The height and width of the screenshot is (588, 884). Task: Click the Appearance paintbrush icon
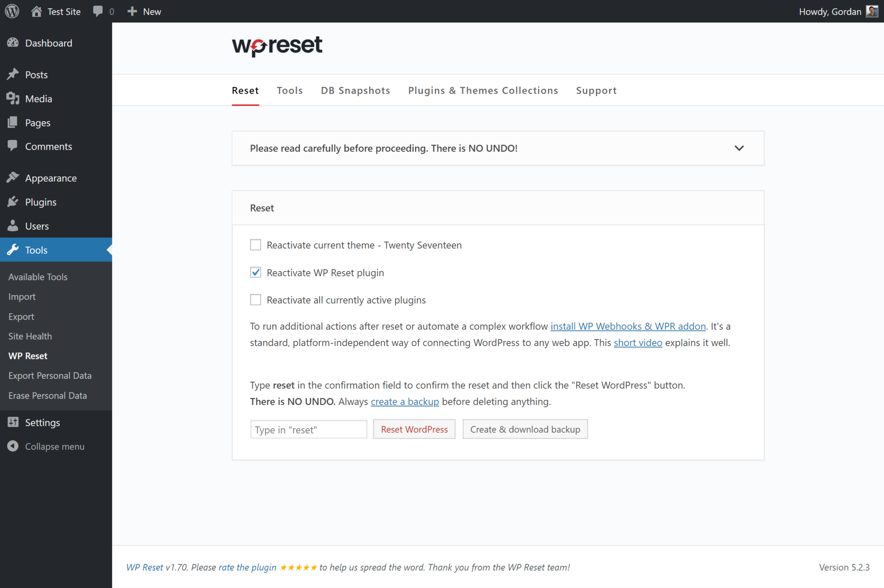tap(13, 177)
